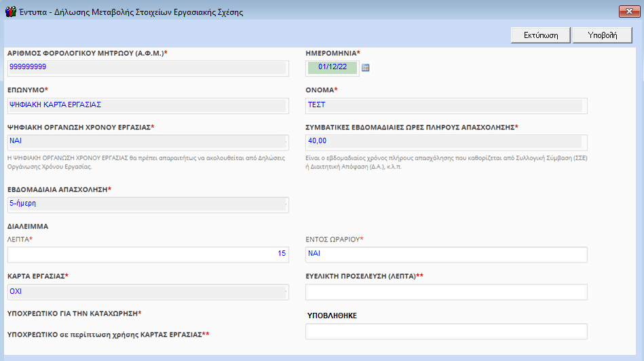Screen dimensions: 644x361
Task: Select the ΟΝΟΜΑ field containing ΤΕΣΤ
Action: [x=446, y=105]
